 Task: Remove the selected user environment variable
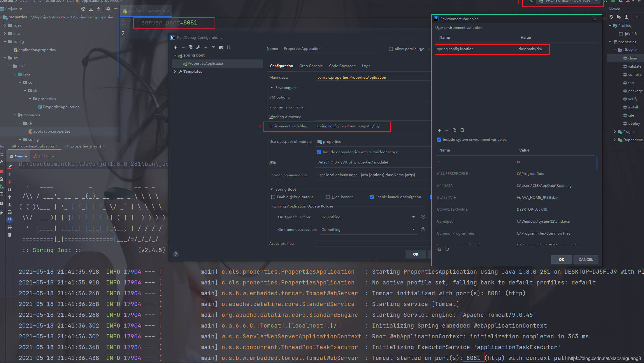tap(447, 130)
